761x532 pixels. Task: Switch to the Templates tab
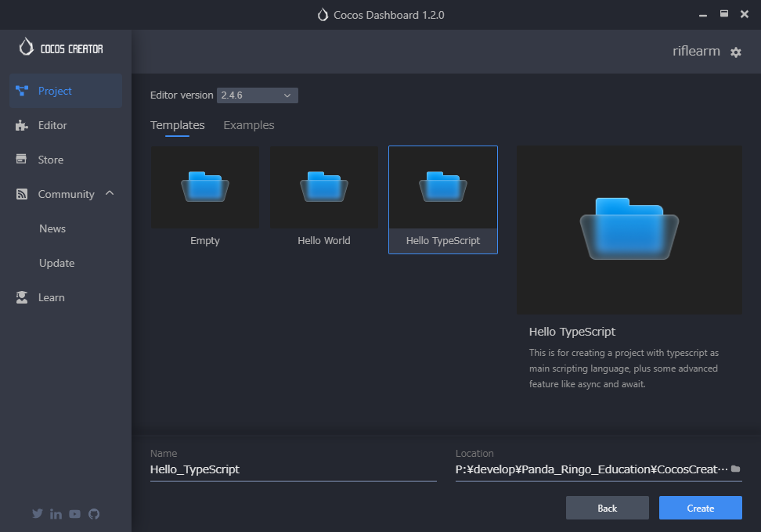point(177,125)
